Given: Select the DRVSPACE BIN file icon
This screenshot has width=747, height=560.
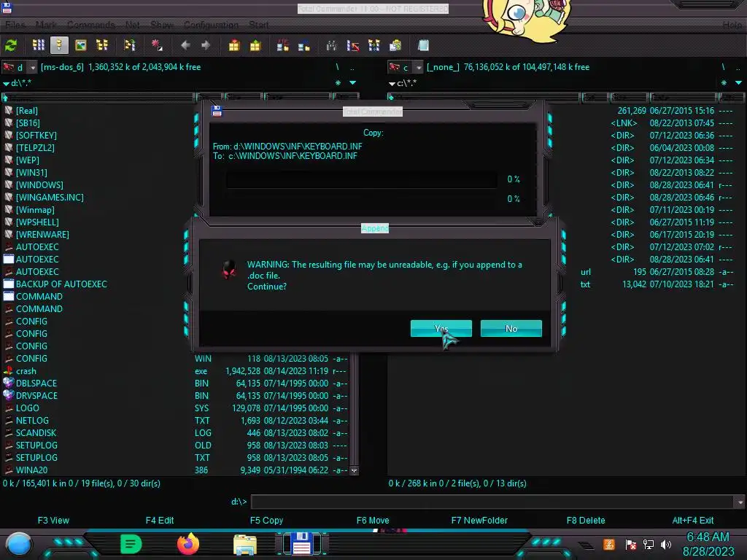Looking at the screenshot, I should [9, 395].
